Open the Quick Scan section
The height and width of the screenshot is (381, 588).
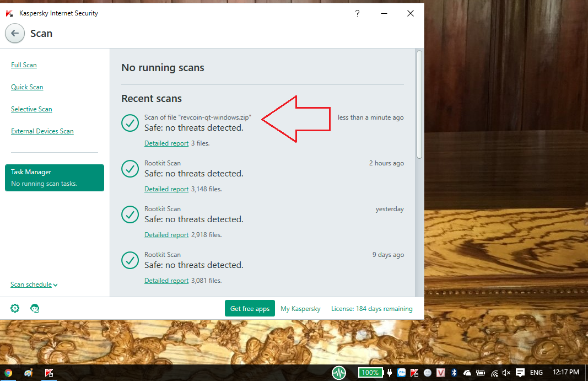27,87
